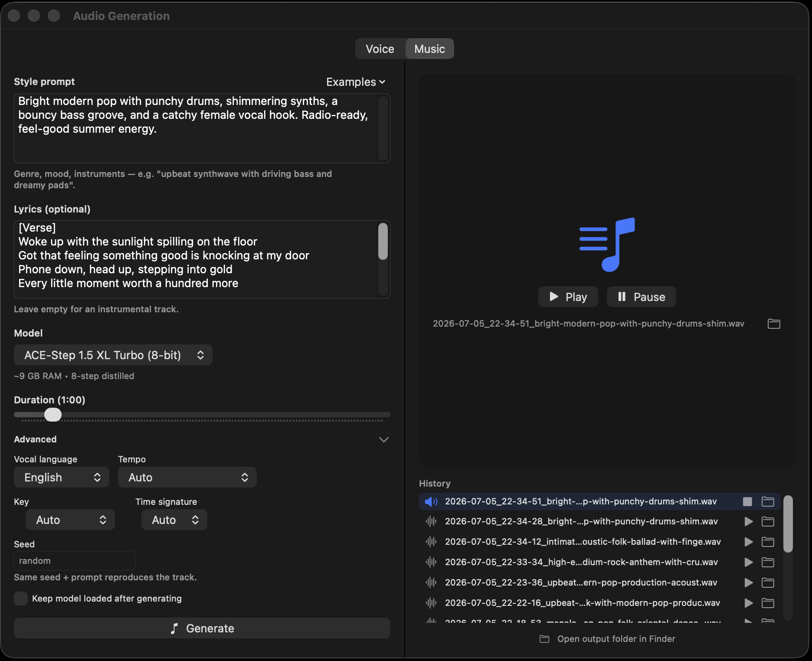
Task: Click the Lyrics box scrollbar thumb
Action: [x=383, y=241]
